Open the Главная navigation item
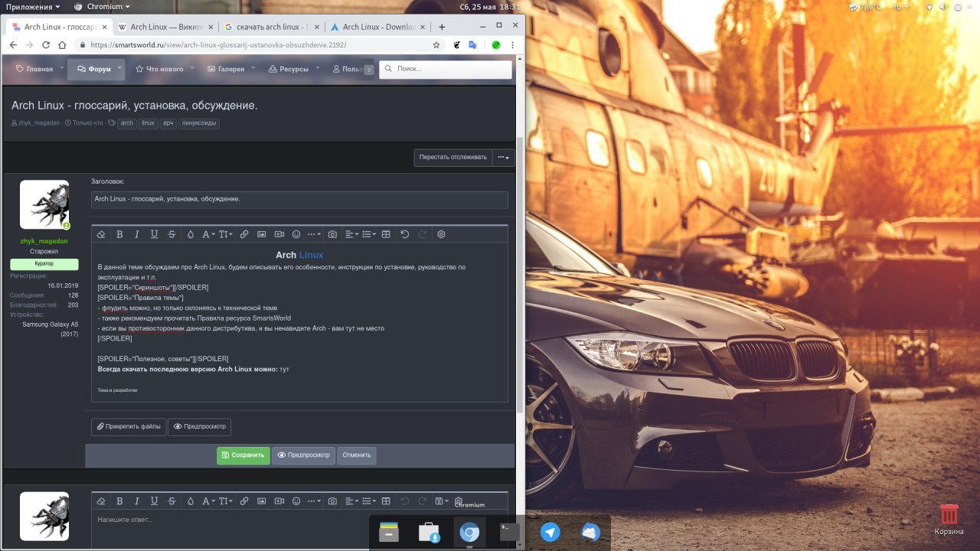This screenshot has width=980, height=551. pyautogui.click(x=34, y=69)
